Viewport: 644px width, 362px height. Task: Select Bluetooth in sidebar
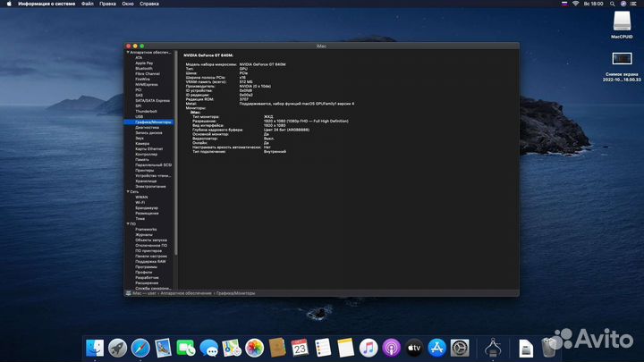point(144,69)
